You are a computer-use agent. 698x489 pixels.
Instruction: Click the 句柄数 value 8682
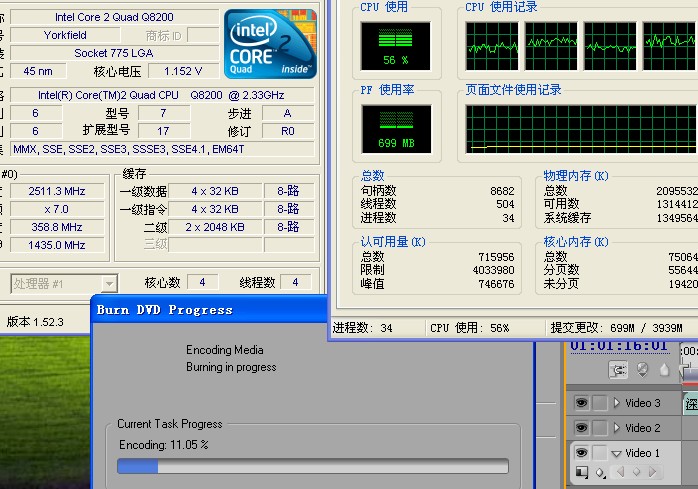(502, 191)
